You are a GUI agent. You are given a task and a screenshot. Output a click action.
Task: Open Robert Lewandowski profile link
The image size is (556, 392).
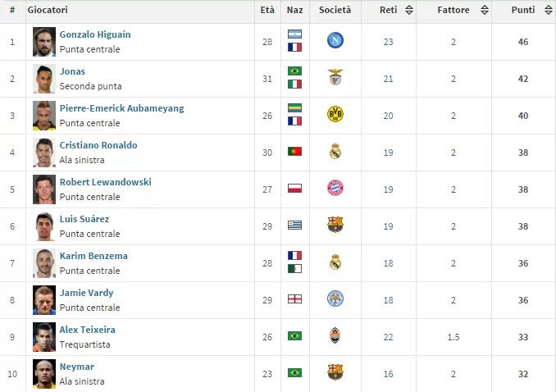(105, 182)
